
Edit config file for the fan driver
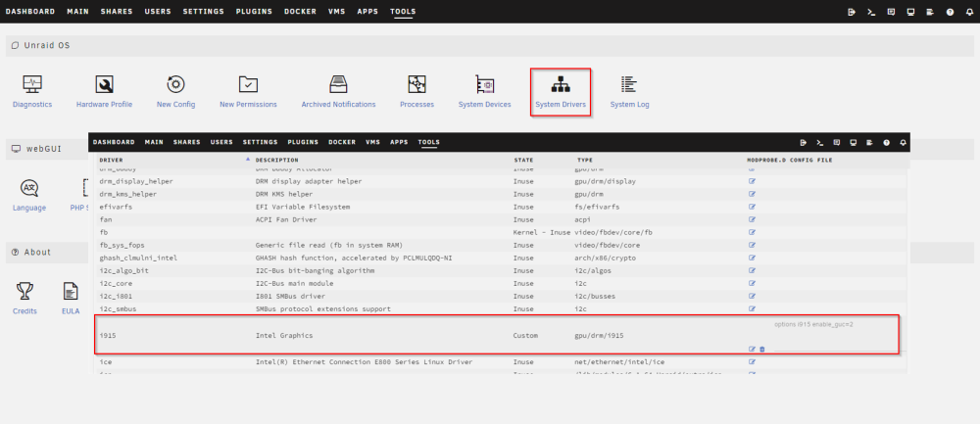[753, 219]
